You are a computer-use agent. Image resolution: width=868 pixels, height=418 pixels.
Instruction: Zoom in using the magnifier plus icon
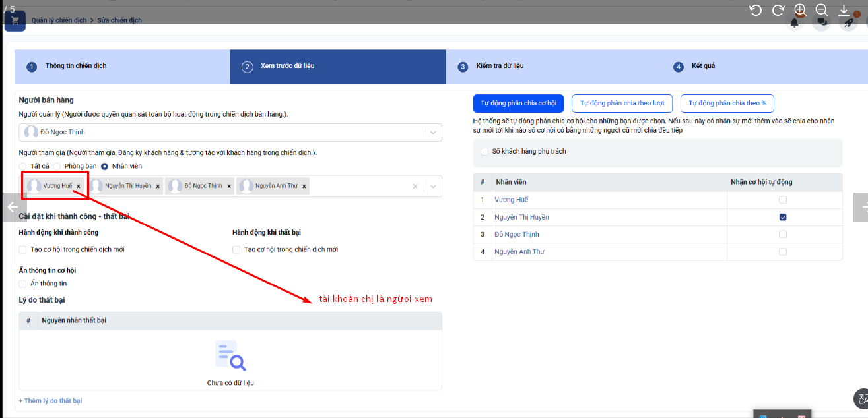[800, 10]
